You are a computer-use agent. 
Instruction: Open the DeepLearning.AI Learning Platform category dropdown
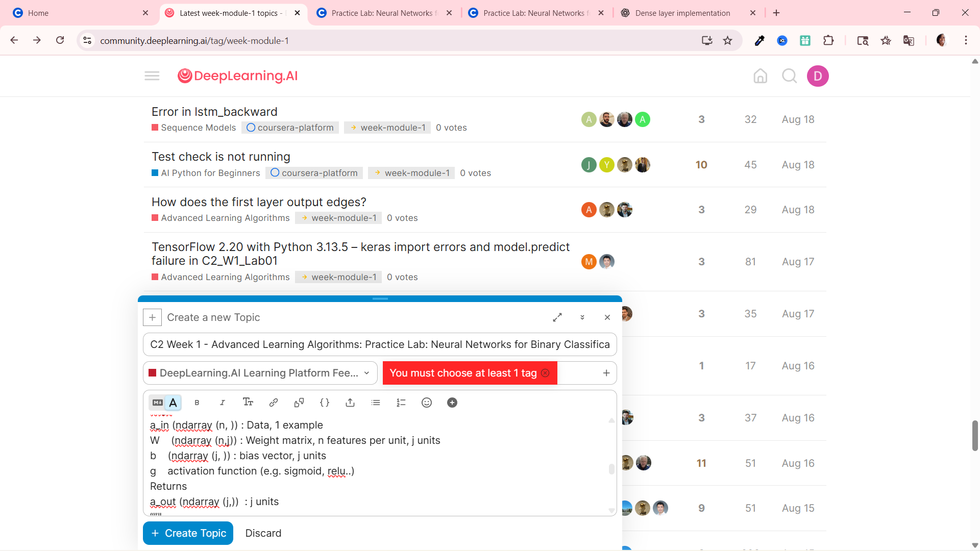tap(260, 373)
